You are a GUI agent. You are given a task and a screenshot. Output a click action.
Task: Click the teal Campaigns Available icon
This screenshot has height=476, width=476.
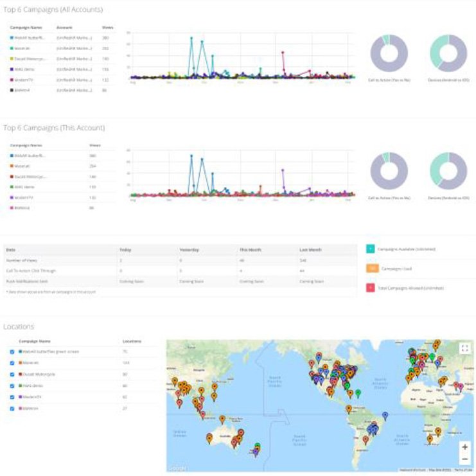pos(371,249)
